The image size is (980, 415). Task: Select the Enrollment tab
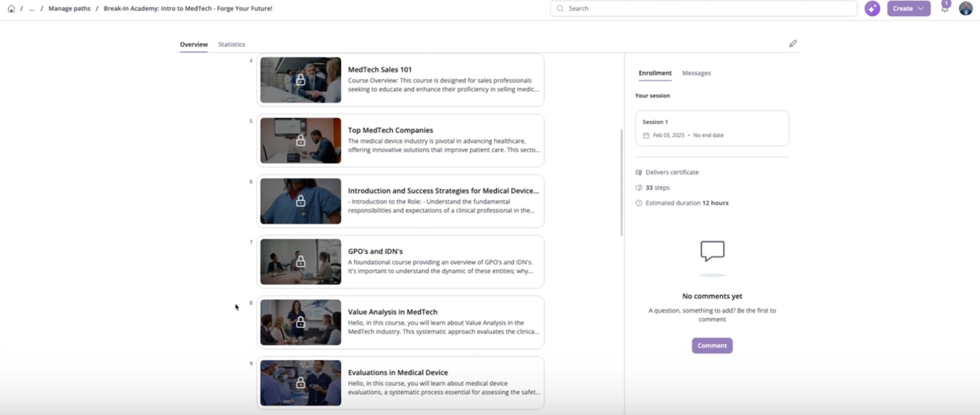click(655, 73)
